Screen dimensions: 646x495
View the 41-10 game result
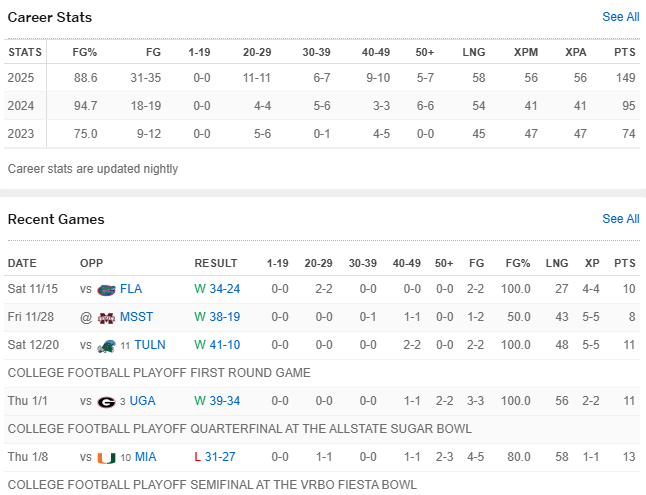(x=224, y=345)
